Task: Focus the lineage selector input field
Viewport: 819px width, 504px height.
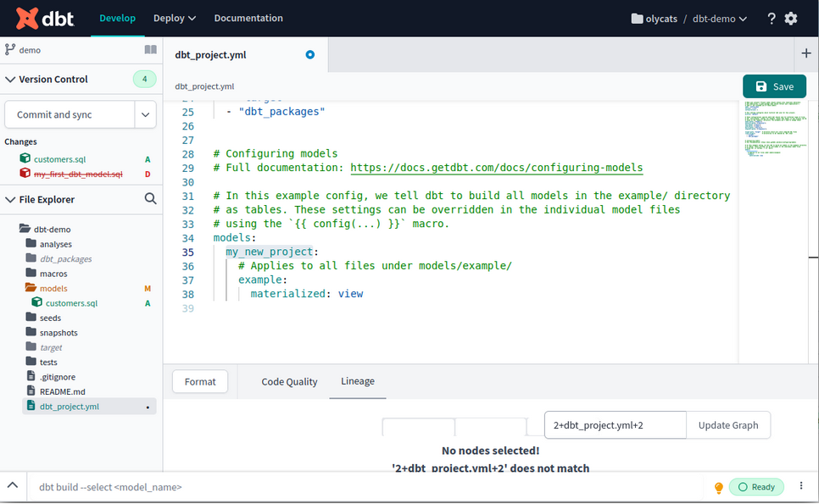Action: (616, 424)
